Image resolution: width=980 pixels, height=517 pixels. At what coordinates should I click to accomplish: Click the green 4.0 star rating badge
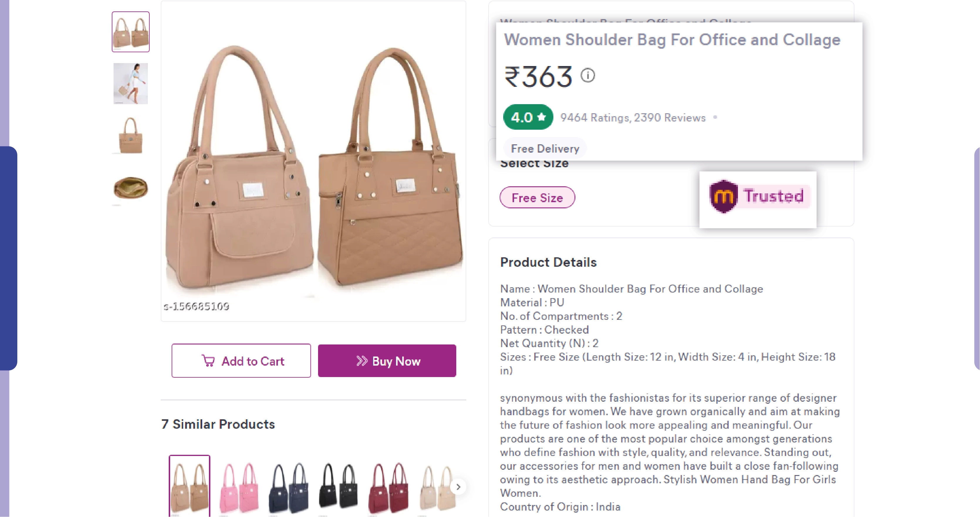point(528,117)
